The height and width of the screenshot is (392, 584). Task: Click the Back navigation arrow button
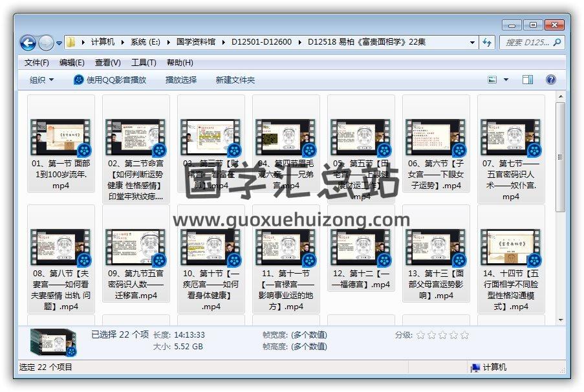click(x=28, y=43)
